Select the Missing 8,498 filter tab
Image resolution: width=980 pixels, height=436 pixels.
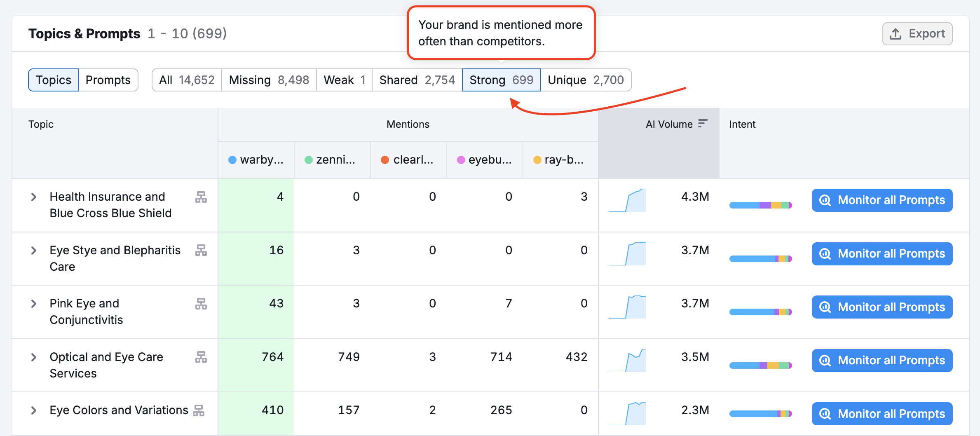click(269, 80)
